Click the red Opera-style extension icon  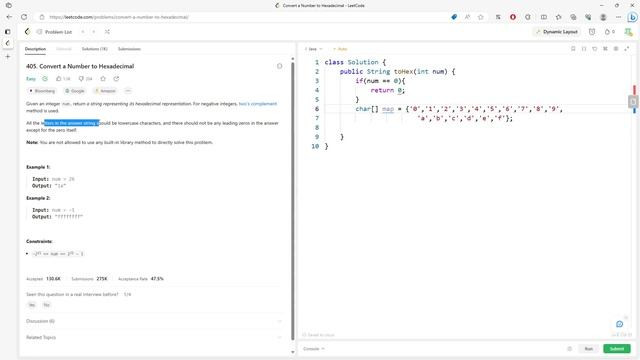pyautogui.click(x=513, y=17)
